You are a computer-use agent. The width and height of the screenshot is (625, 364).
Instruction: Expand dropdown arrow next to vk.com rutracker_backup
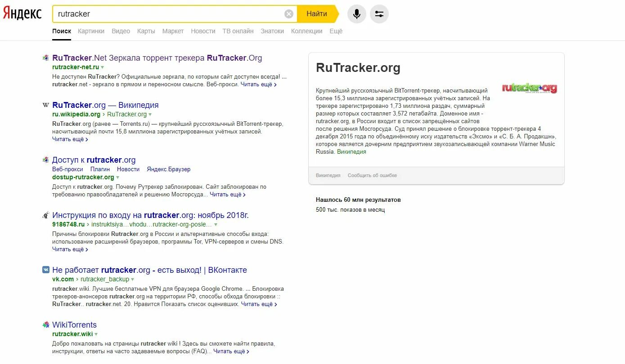tap(133, 280)
